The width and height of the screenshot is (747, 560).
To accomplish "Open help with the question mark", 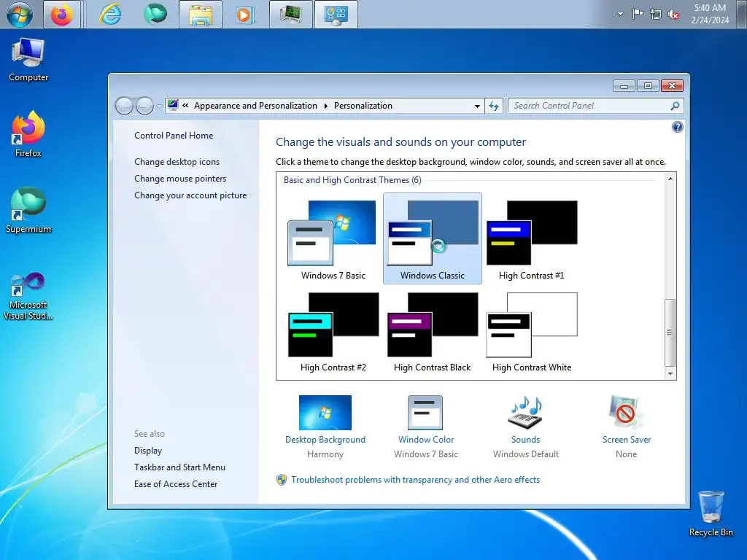I will tap(677, 127).
